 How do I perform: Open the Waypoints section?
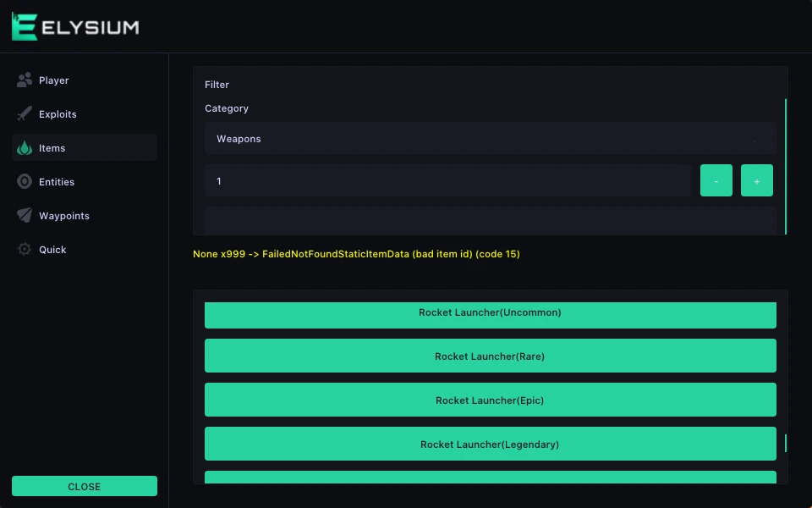click(x=85, y=216)
